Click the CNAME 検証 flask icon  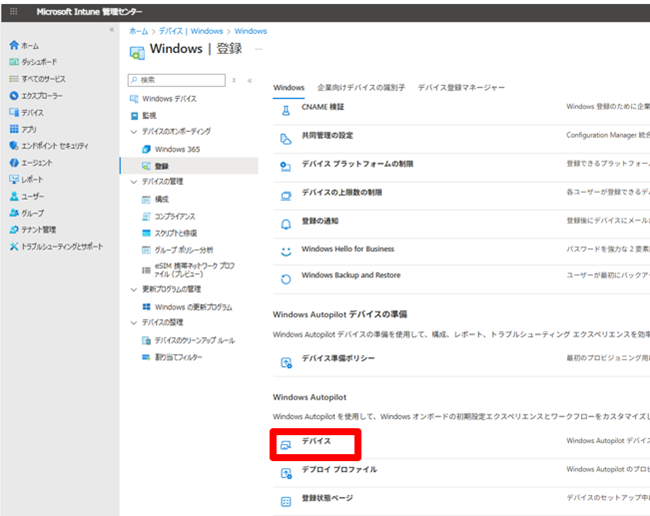point(285,107)
